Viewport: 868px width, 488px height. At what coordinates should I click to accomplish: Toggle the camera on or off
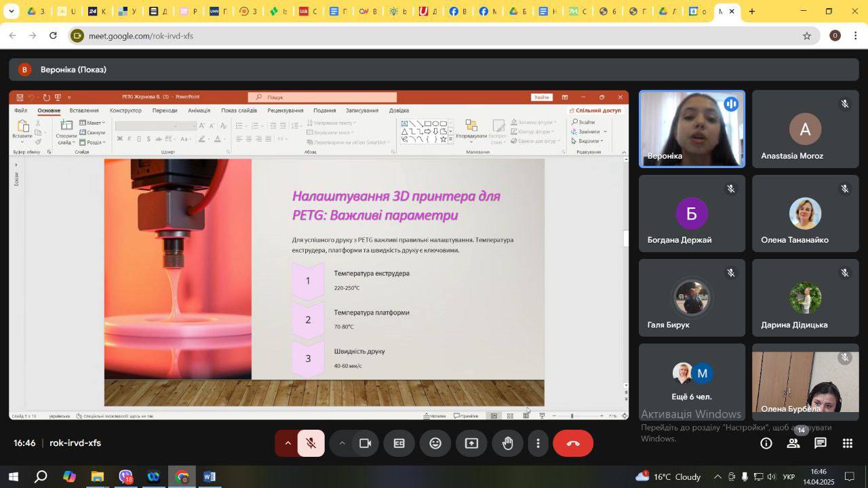click(x=365, y=443)
